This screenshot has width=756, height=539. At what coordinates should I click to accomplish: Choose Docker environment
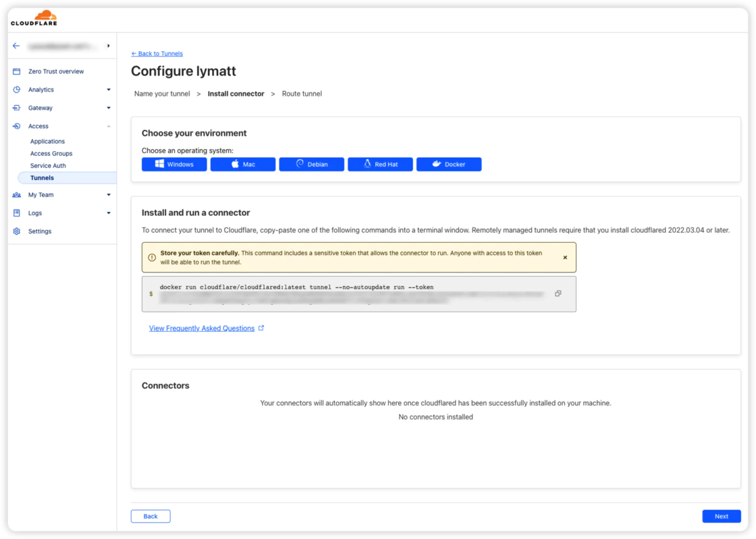[449, 164]
